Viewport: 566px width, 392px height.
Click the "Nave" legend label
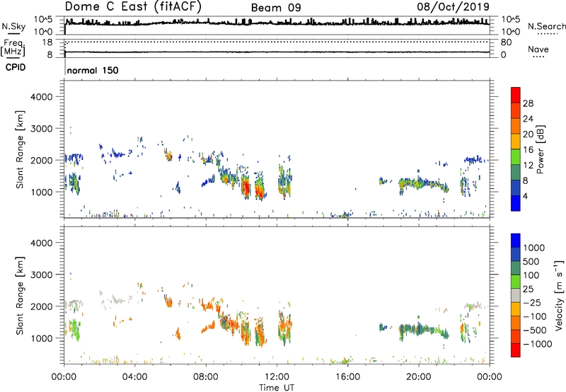[x=538, y=50]
